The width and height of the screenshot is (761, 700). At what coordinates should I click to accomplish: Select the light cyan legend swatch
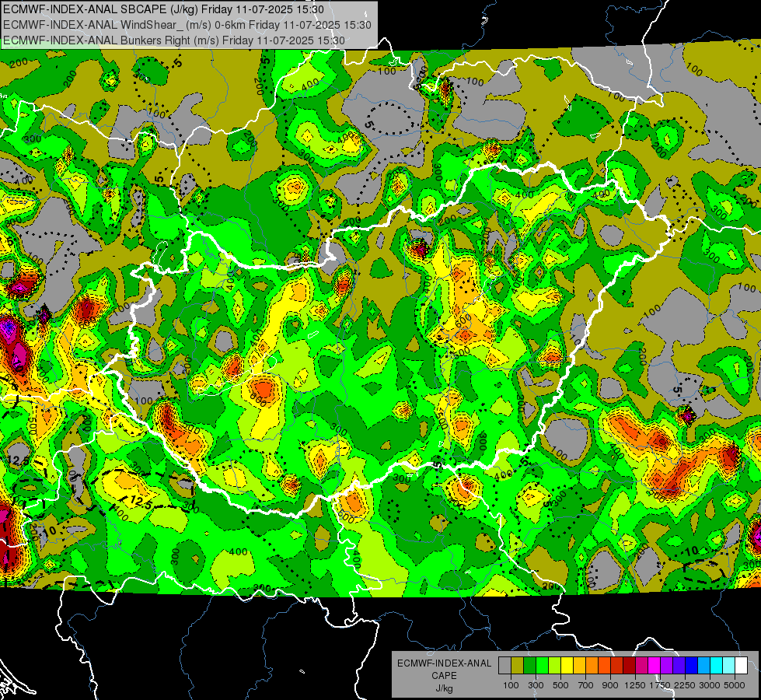(728, 665)
